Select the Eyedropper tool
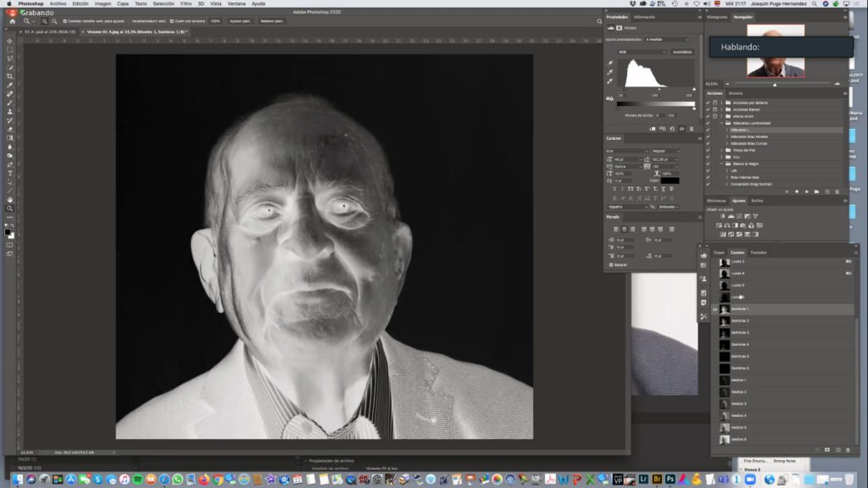 [10, 85]
